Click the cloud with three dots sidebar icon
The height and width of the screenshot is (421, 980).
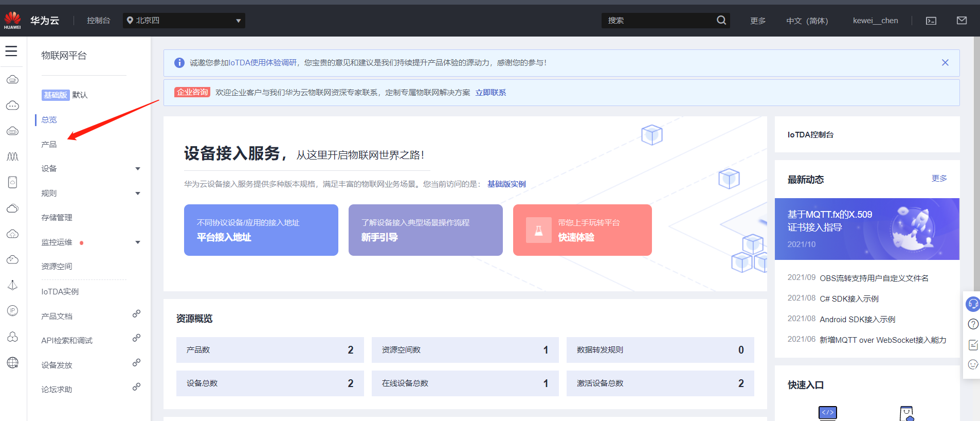(x=12, y=106)
